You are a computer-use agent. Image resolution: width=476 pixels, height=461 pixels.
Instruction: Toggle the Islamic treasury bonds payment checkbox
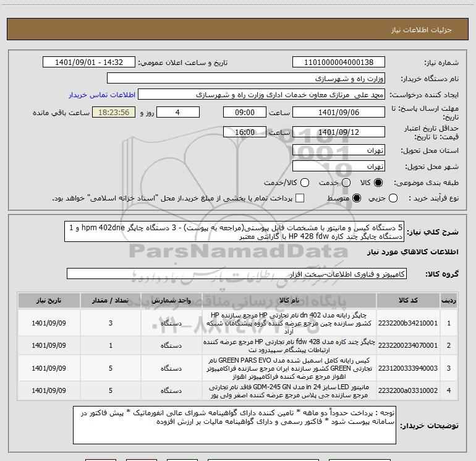(x=300, y=198)
